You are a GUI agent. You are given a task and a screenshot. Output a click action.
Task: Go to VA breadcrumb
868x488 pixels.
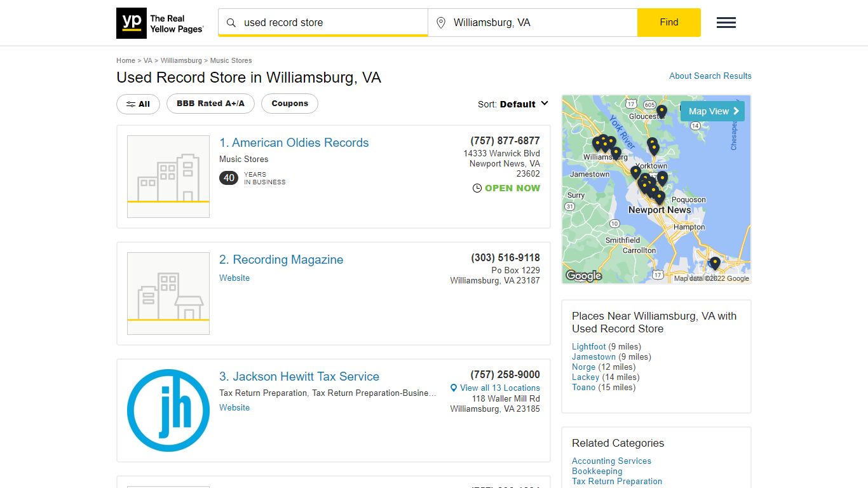tap(148, 60)
